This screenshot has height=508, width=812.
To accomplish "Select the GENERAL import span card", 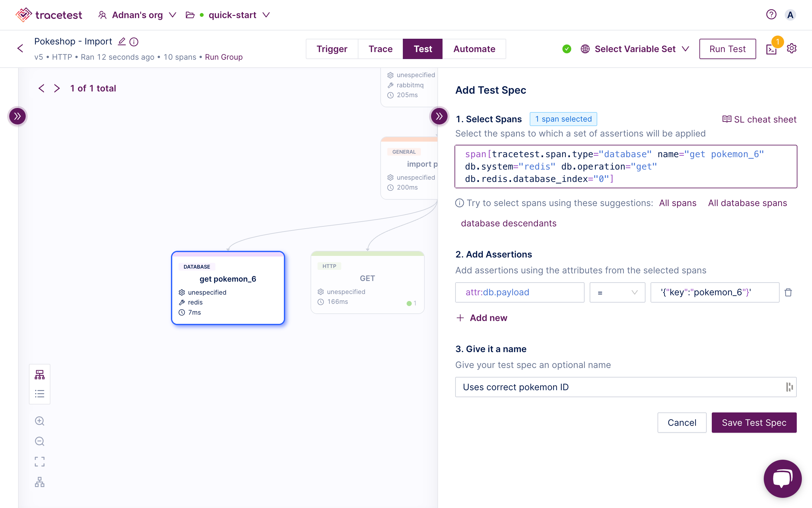I will (x=409, y=168).
